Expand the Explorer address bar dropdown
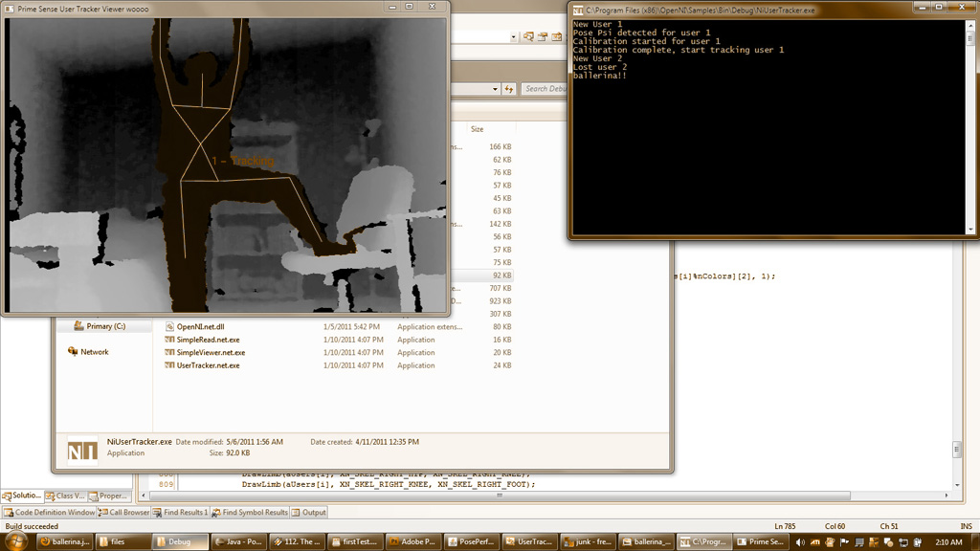Image resolution: width=980 pixels, height=551 pixels. point(495,89)
